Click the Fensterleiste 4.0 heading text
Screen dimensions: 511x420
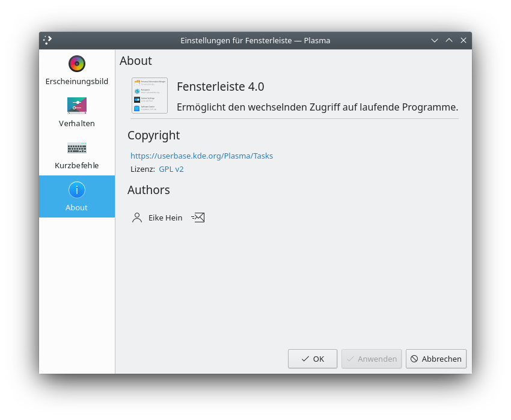(x=221, y=87)
